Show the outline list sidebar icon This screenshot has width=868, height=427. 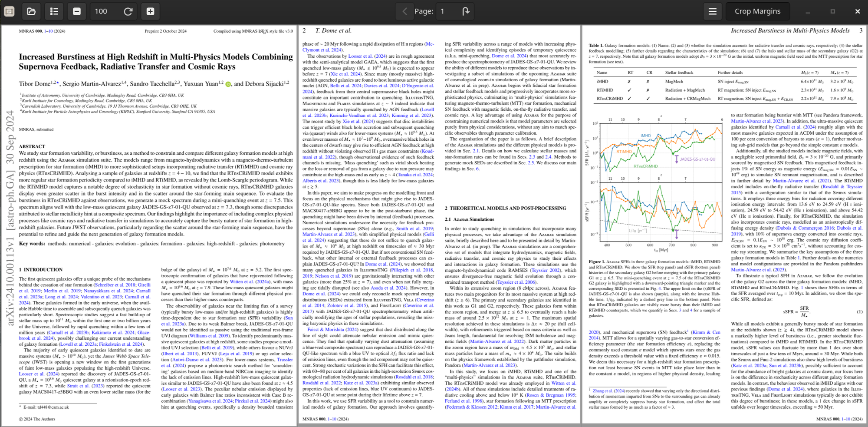coord(54,11)
